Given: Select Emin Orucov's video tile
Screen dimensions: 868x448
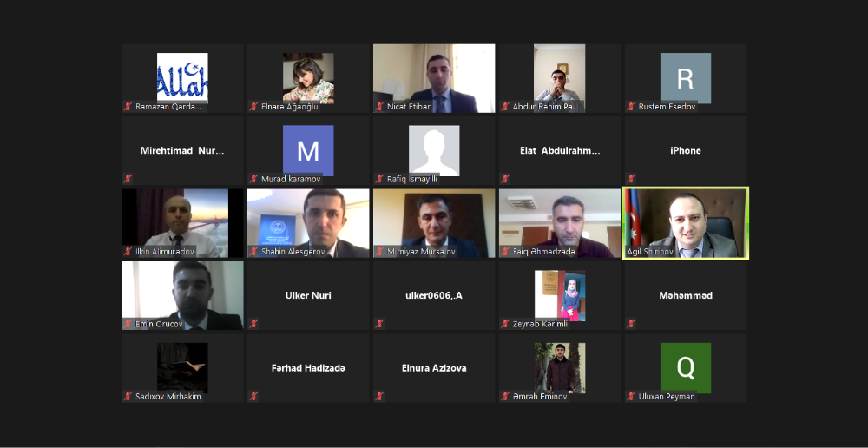Looking at the screenshot, I should [x=182, y=296].
